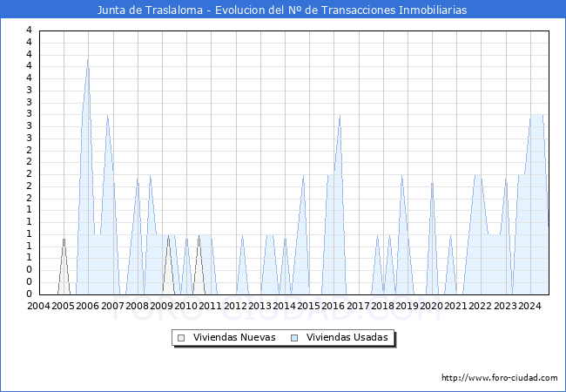Screen dimensions: 566x392
Task: Click the tallest peak in 2006
Action: pos(87,60)
